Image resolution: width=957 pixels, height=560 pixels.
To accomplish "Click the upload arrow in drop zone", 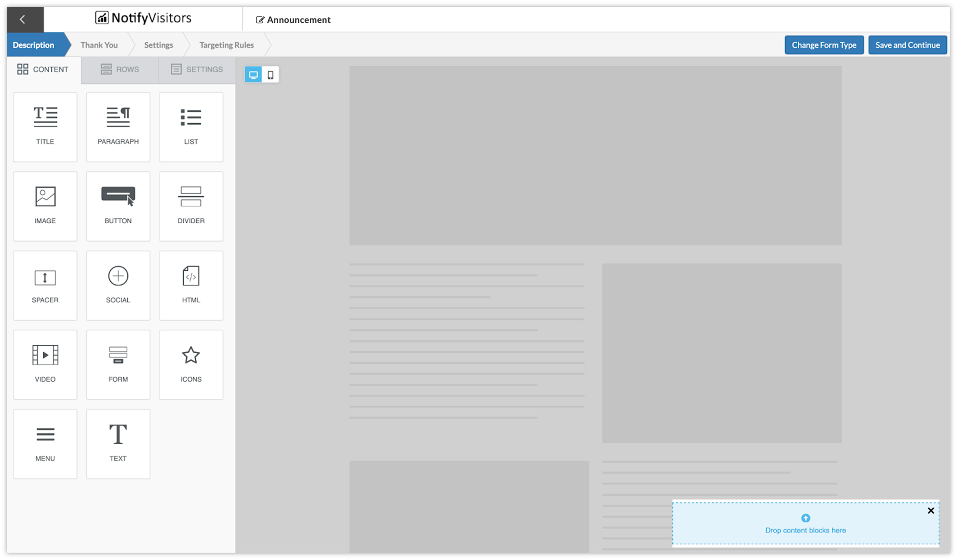I will tap(806, 518).
